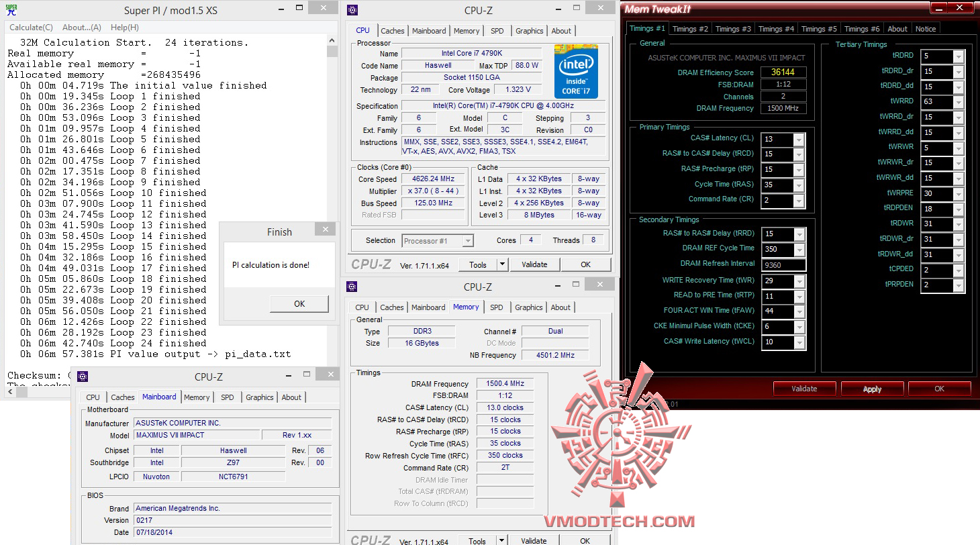Open the Command Rate (CR) dropdown in Mem TweakIt
This screenshot has width=980, height=545.
(799, 200)
